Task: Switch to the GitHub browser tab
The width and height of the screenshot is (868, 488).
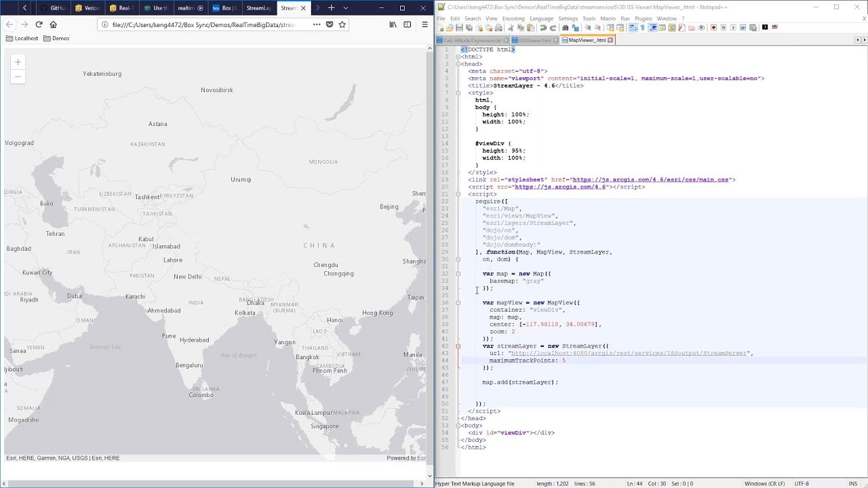Action: pyautogui.click(x=54, y=8)
